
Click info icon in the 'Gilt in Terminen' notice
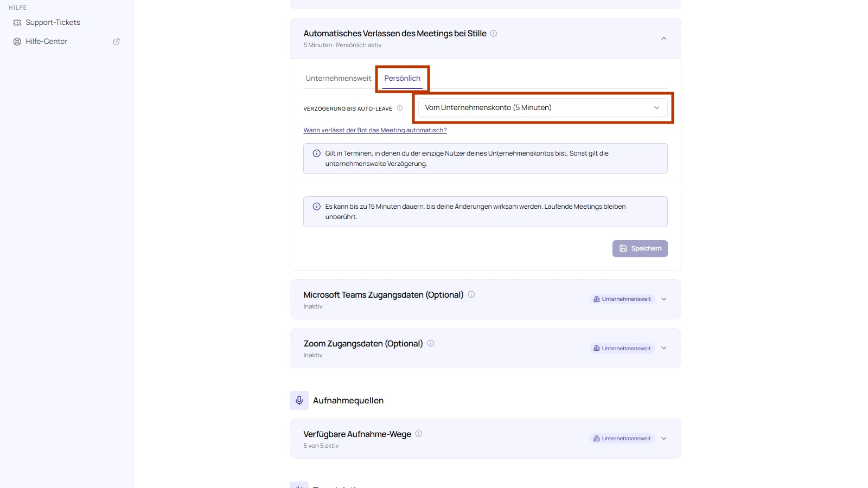click(317, 153)
